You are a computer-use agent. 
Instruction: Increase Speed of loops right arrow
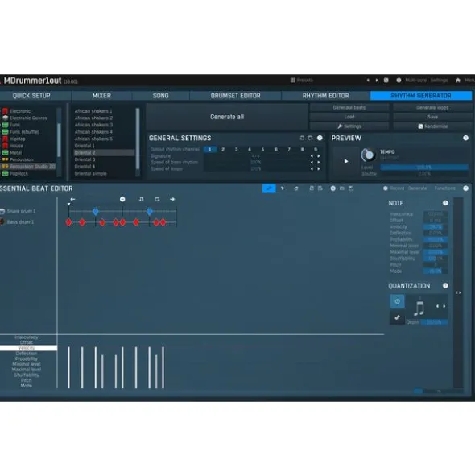tap(319, 169)
